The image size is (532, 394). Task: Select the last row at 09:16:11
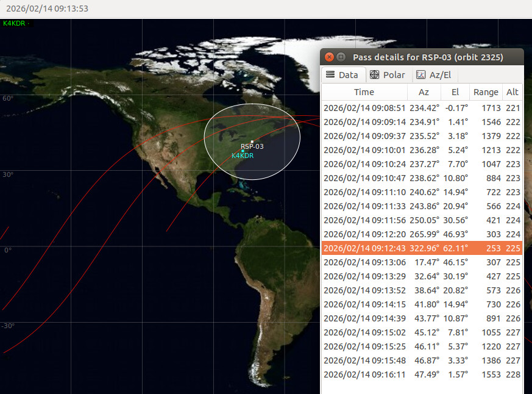[x=420, y=374]
